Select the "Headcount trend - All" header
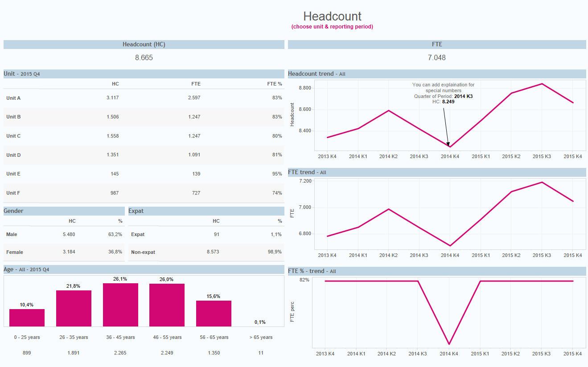The width and height of the screenshot is (588, 367). (437, 73)
